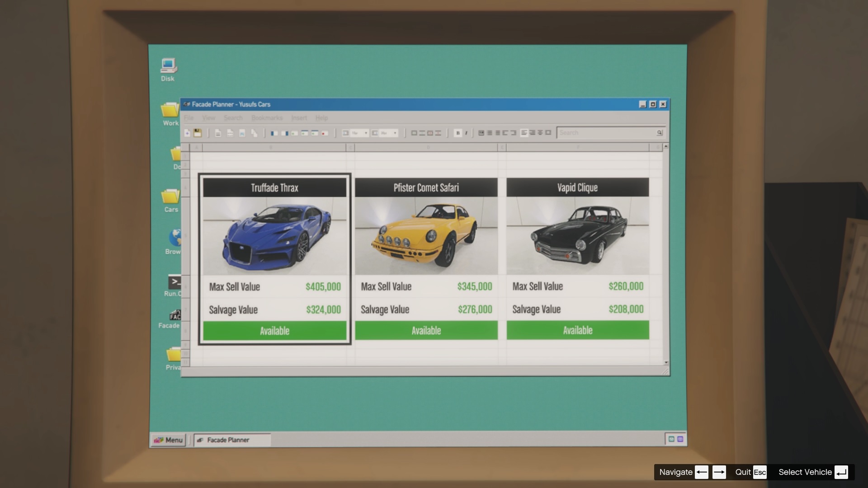Click the search magnifier icon beside the search box
Screen dimensions: 868x488
point(660,132)
